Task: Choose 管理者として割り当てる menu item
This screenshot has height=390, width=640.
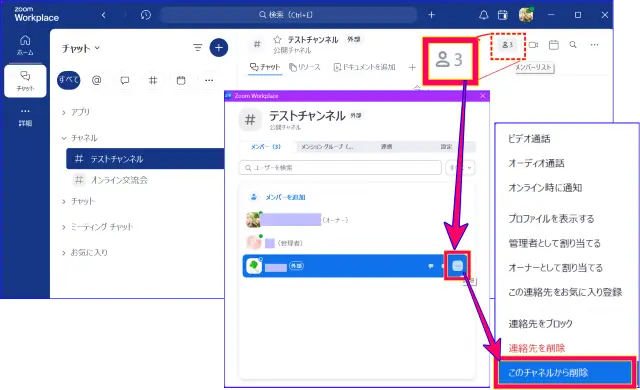Action: point(554,243)
